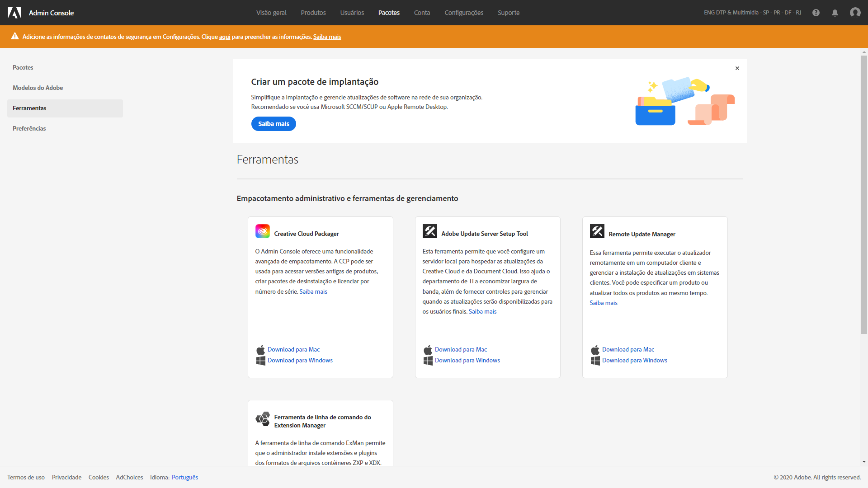Download Update Server Setup Tool for Mac

(x=461, y=350)
